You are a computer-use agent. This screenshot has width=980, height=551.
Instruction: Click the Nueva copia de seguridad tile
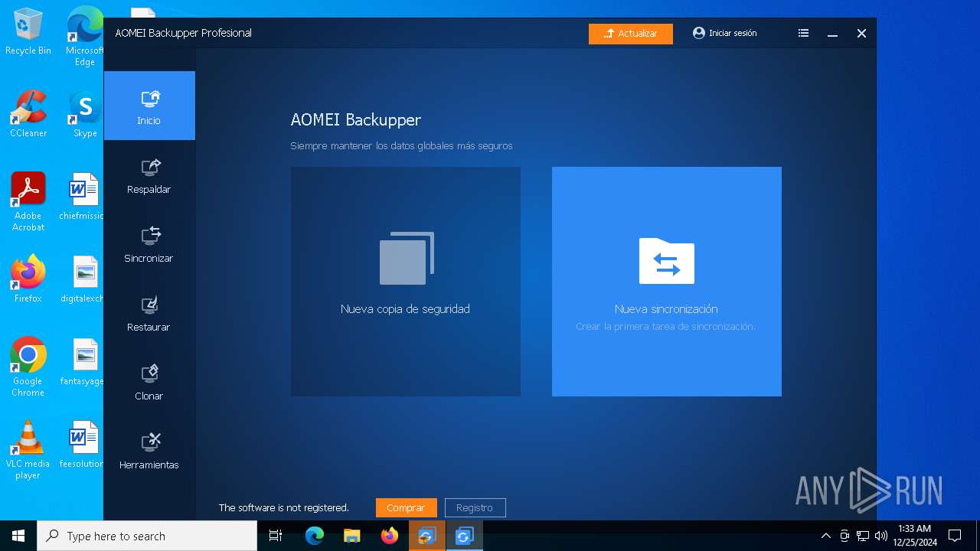coord(406,282)
